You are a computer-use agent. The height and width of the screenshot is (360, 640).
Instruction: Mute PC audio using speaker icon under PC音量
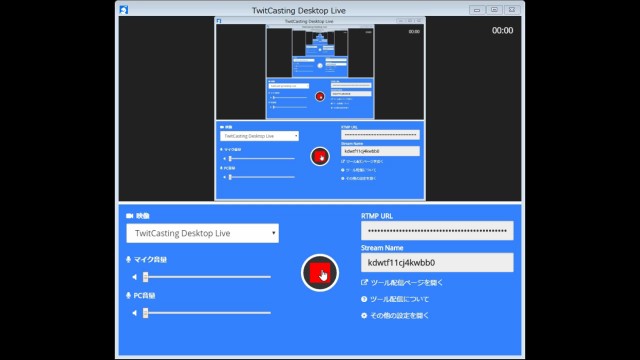coord(134,313)
